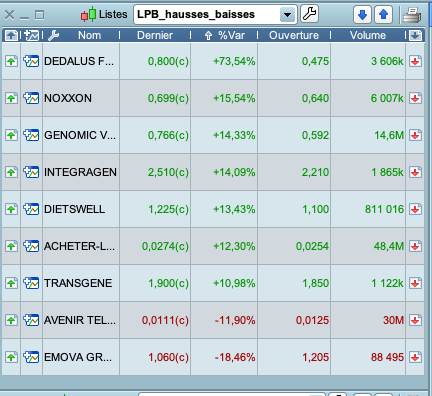Screen dimensions: 432x396
Task: Open chart icon for GENOMIC V... row
Action: click(x=31, y=135)
